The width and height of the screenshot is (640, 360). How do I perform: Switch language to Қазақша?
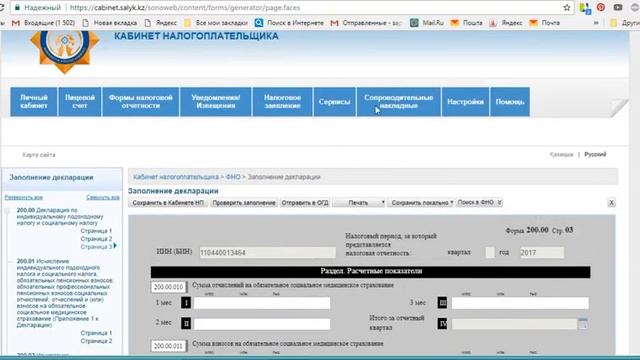coord(561,154)
